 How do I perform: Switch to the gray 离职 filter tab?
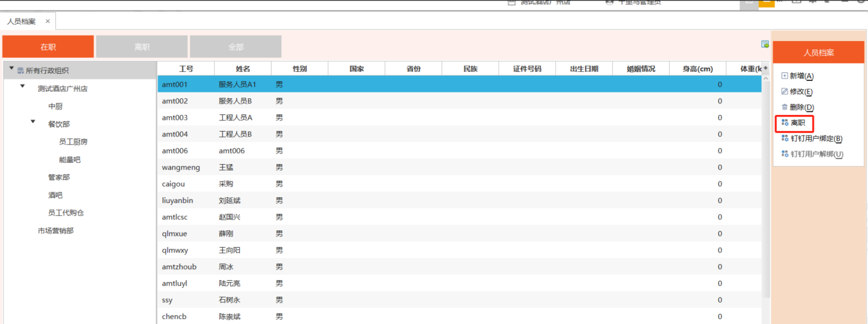pyautogui.click(x=142, y=47)
